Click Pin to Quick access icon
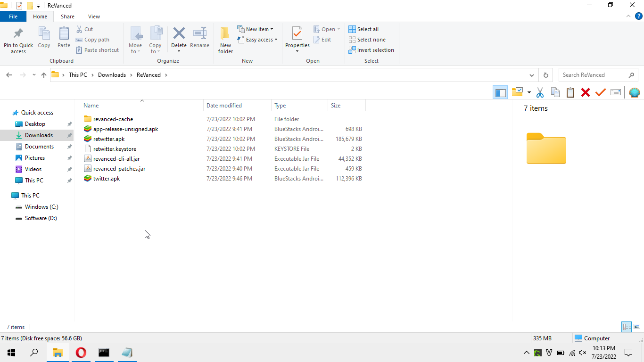This screenshot has height=362, width=644. point(18,34)
